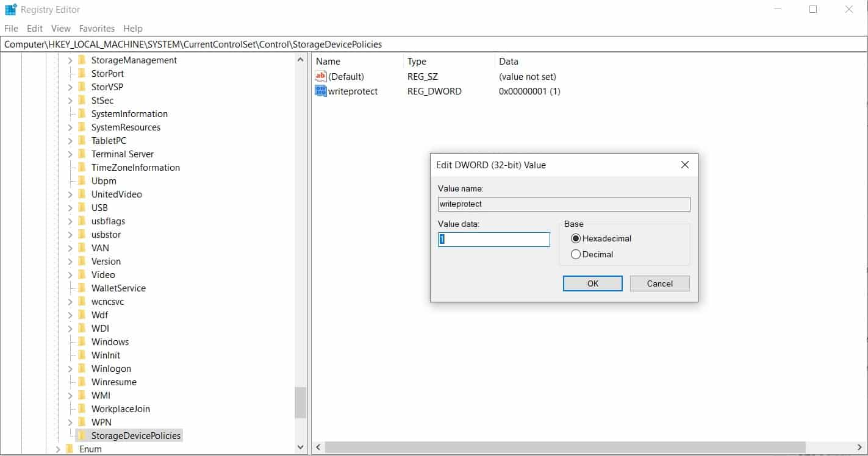
Task: Click the Terminal Server folder icon
Action: point(82,154)
